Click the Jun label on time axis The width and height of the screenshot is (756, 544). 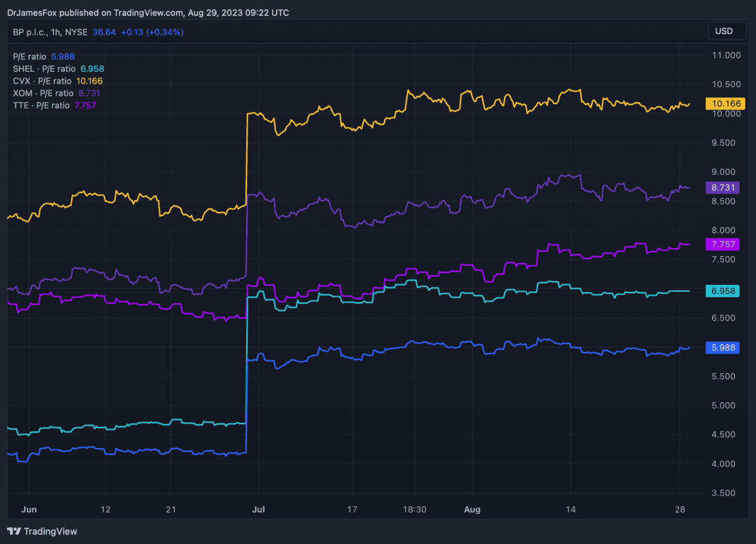(29, 509)
